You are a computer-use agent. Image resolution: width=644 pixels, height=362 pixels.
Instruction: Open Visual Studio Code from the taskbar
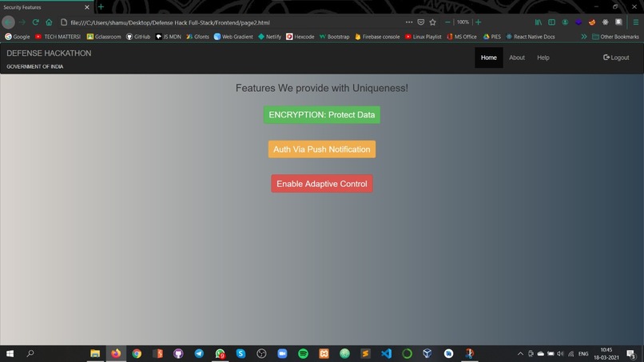tap(386, 353)
